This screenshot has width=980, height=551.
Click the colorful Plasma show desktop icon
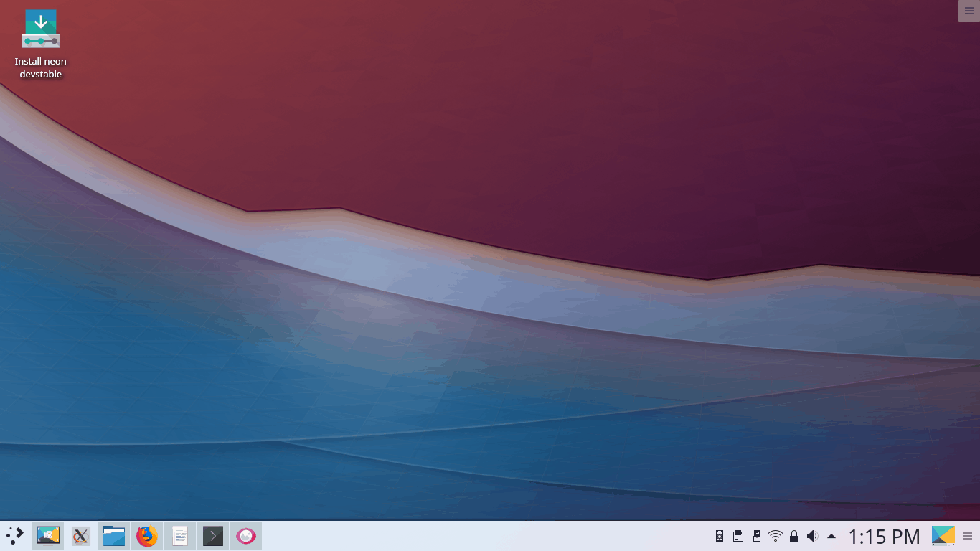click(943, 536)
